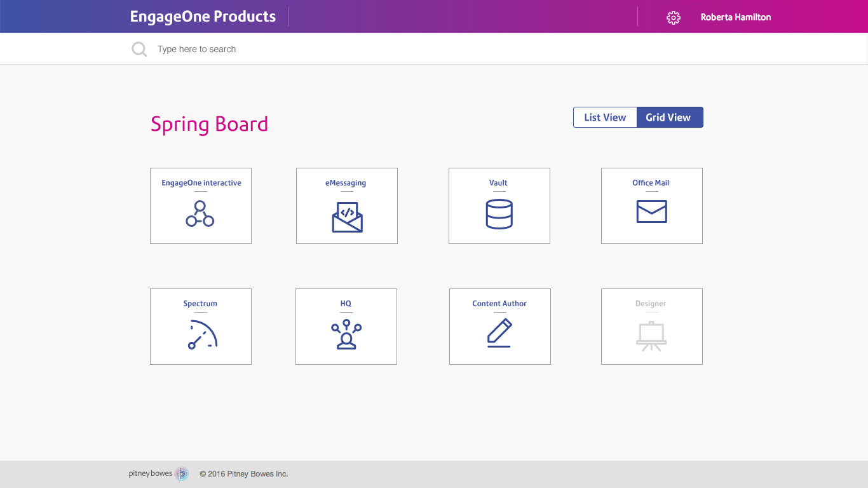Click the Office Mail envelope icon
This screenshot has width=868, height=488.
pos(651,212)
